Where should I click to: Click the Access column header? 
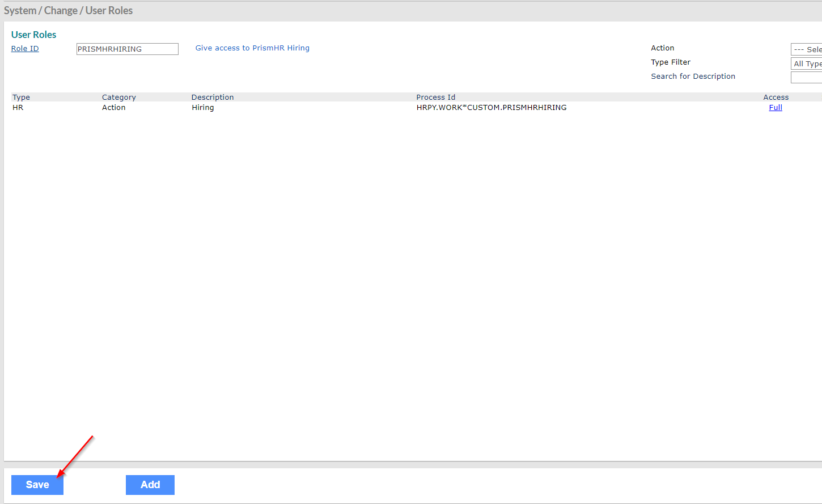pyautogui.click(x=776, y=98)
